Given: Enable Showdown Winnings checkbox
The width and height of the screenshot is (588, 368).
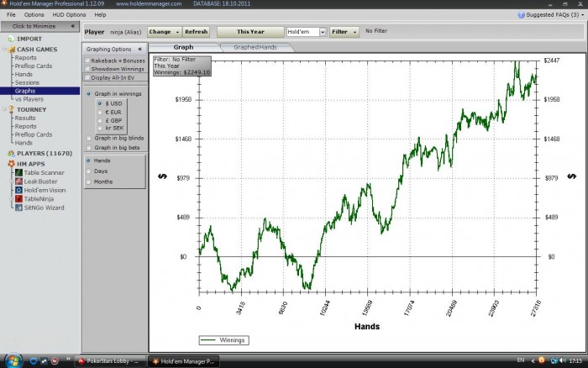Looking at the screenshot, I should [87, 69].
